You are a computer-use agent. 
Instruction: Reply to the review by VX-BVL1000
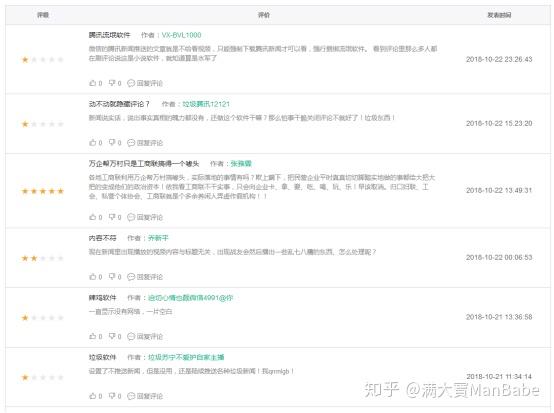[x=145, y=83]
